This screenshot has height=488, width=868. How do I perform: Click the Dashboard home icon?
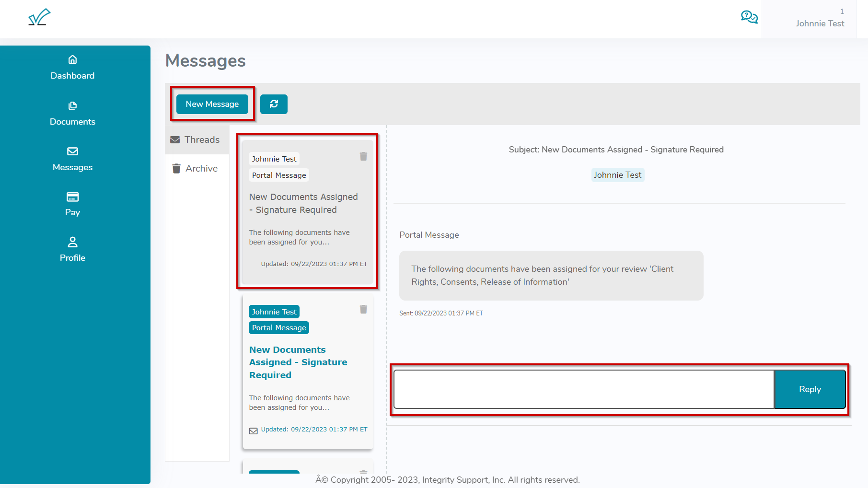[72, 60]
